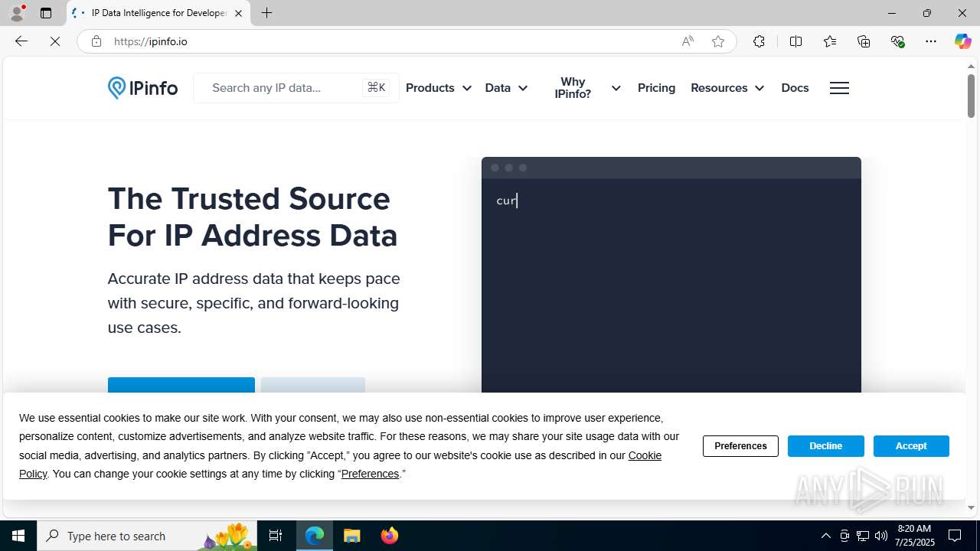Click the scrollbar down arrow
Image resolution: width=980 pixels, height=551 pixels.
point(971,507)
